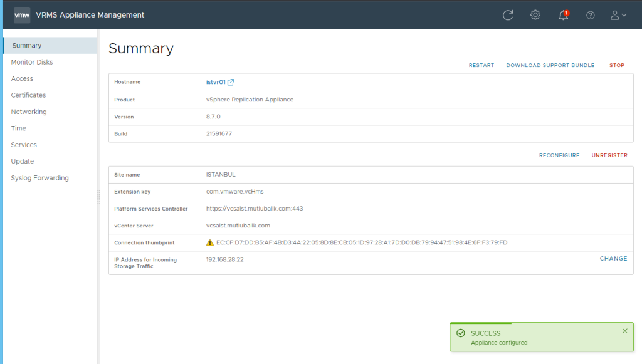Screen dimensions: 642x364
Task: Click the Platform Services Controller URL
Action: (255, 209)
